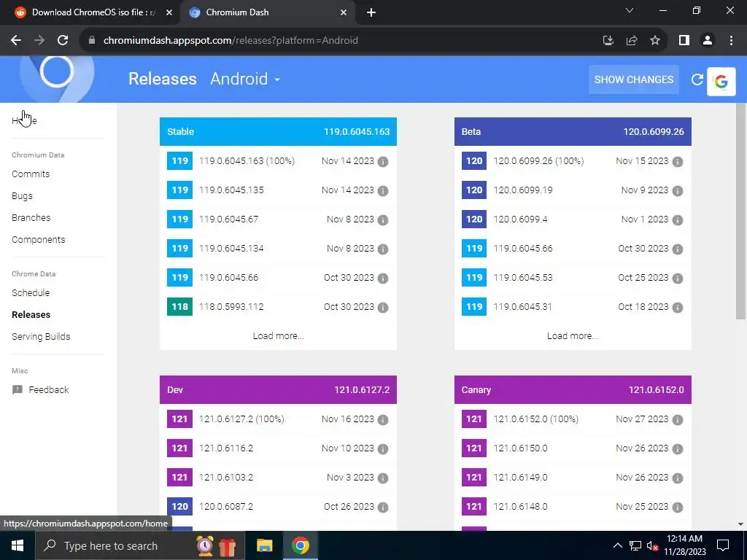Open info icon for 119.0.6045.67 release
The image size is (747, 560).
(382, 220)
